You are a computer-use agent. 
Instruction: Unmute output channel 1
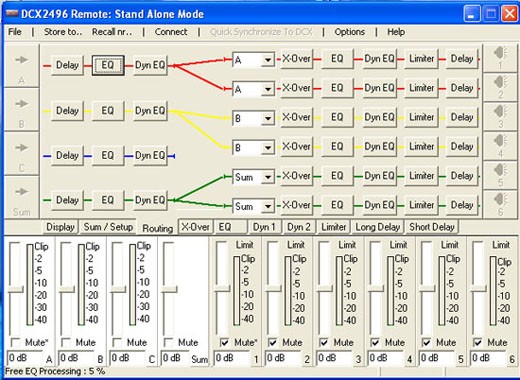click(x=225, y=342)
